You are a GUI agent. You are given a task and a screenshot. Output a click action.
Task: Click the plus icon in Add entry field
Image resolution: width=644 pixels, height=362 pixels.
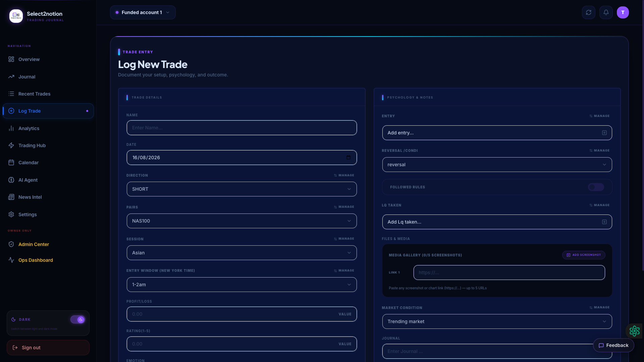coord(604,133)
